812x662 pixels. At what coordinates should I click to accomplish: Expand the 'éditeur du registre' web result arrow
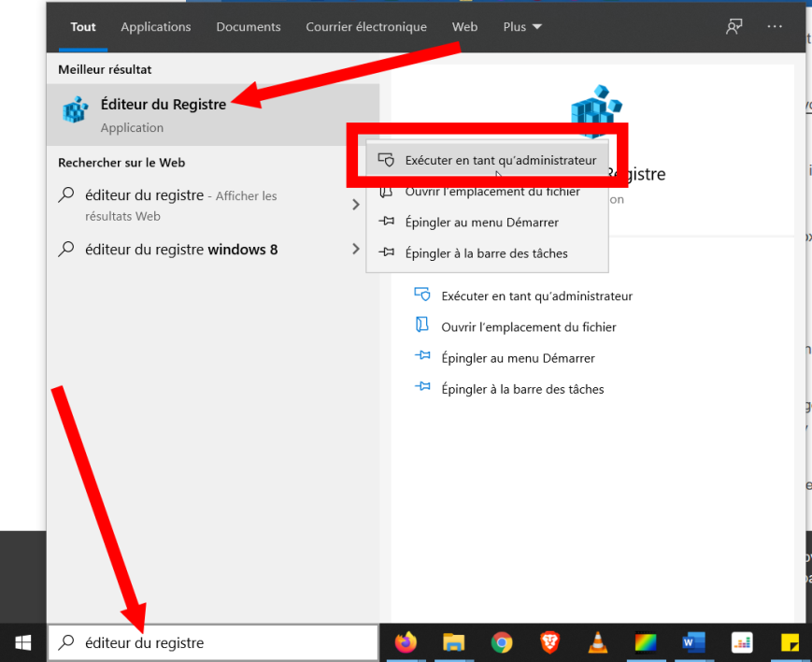pyautogui.click(x=355, y=205)
